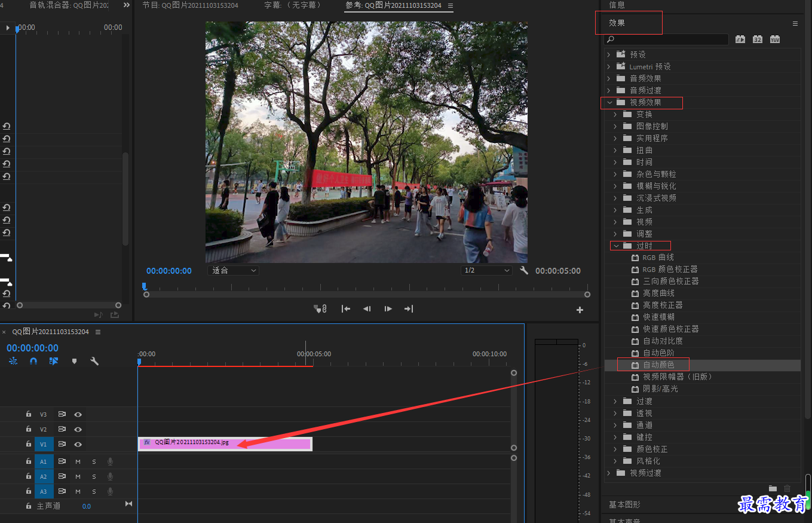The width and height of the screenshot is (812, 523).
Task: Open the timeline sequence panel menu icon
Action: point(98,332)
